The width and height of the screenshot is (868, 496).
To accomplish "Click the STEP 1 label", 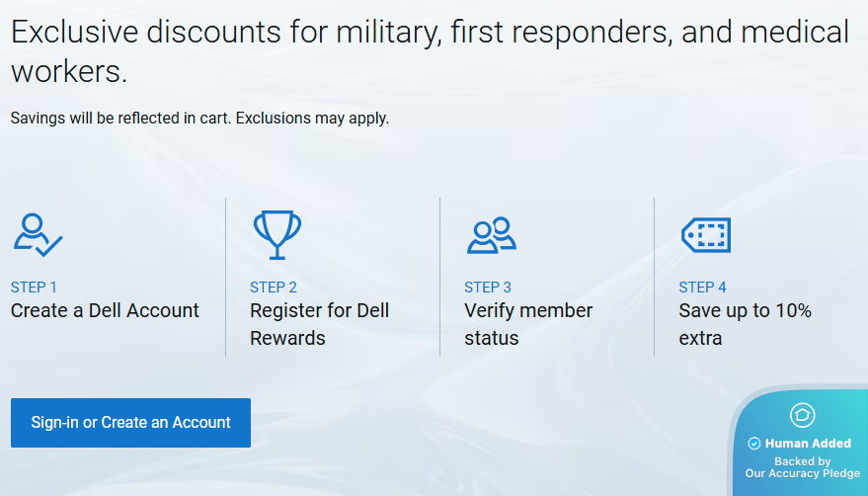I will [34, 288].
